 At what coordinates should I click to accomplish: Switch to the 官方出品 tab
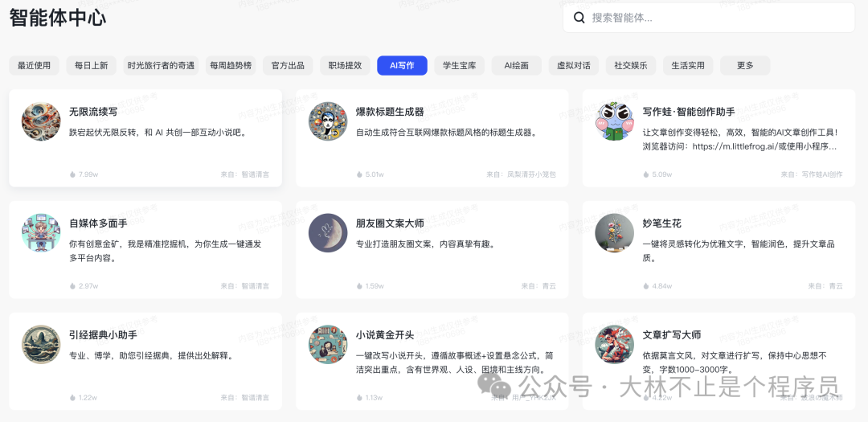pos(288,65)
